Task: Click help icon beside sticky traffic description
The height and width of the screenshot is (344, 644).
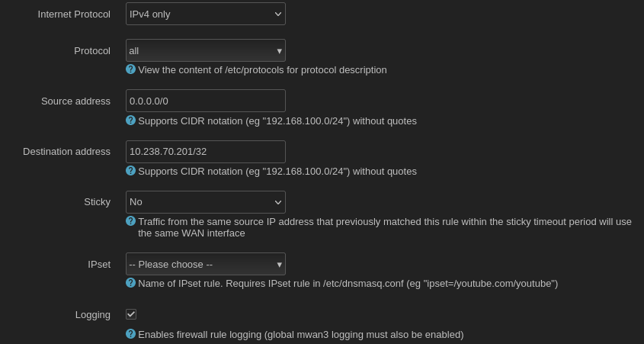Action: point(130,221)
